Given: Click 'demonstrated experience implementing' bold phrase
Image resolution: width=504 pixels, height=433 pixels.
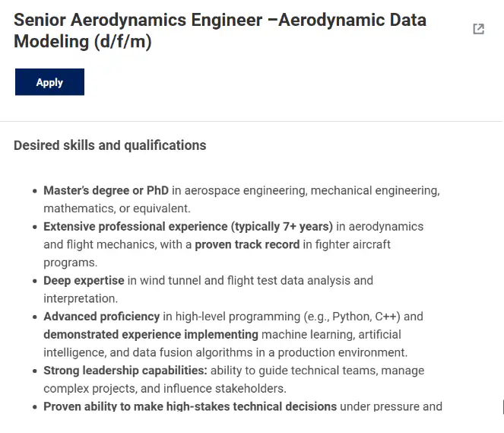Looking at the screenshot, I should coord(151,335).
